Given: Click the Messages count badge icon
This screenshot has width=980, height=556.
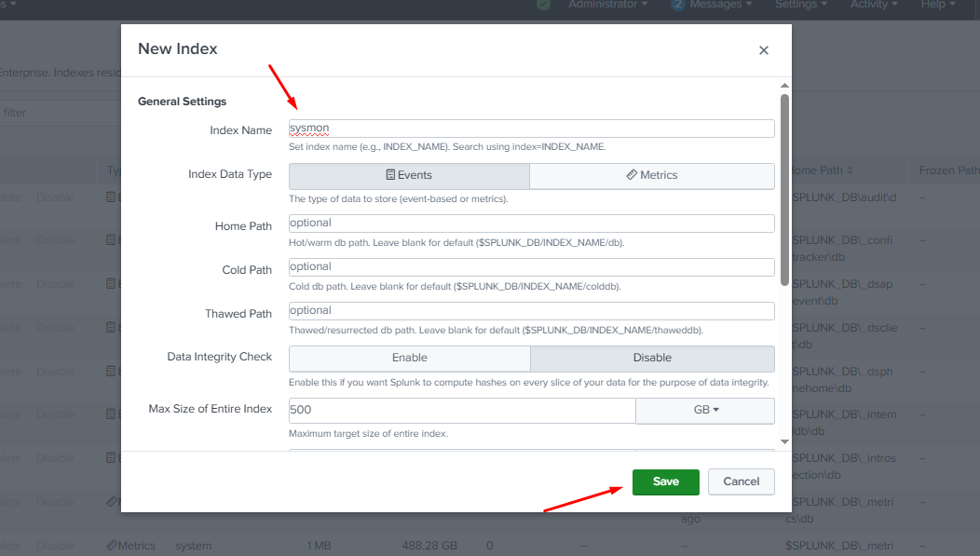Looking at the screenshot, I should coord(677,5).
